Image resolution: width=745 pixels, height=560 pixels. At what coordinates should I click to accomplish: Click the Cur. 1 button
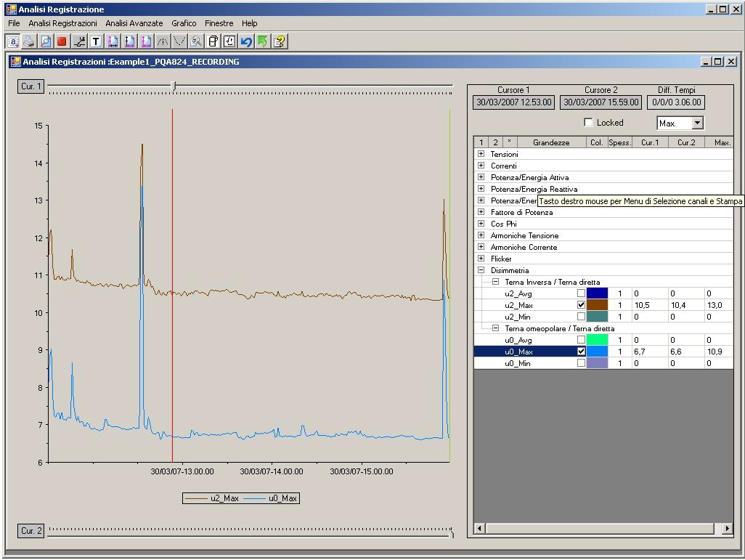(31, 86)
